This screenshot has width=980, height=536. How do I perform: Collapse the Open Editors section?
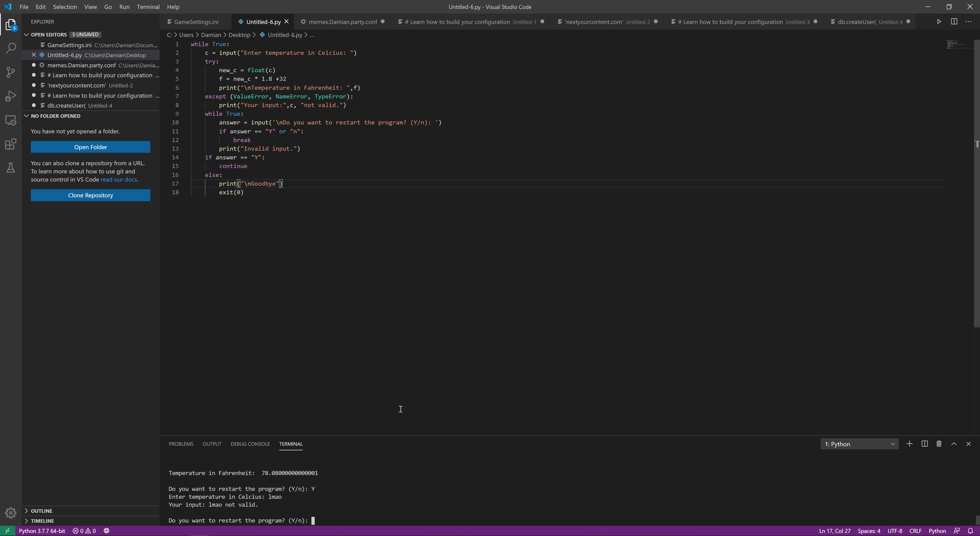(x=26, y=35)
